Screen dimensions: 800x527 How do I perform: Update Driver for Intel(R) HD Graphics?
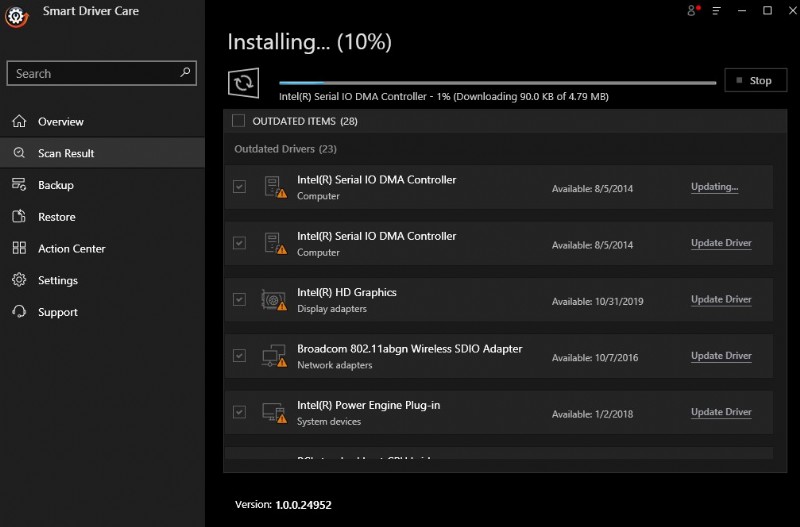[721, 299]
